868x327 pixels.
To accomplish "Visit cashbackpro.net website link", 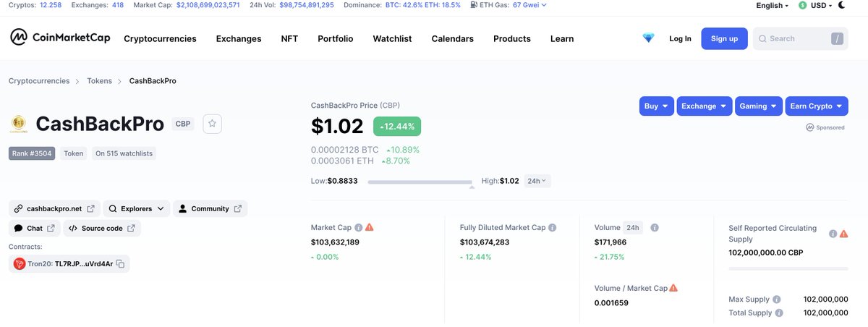I will [54, 208].
